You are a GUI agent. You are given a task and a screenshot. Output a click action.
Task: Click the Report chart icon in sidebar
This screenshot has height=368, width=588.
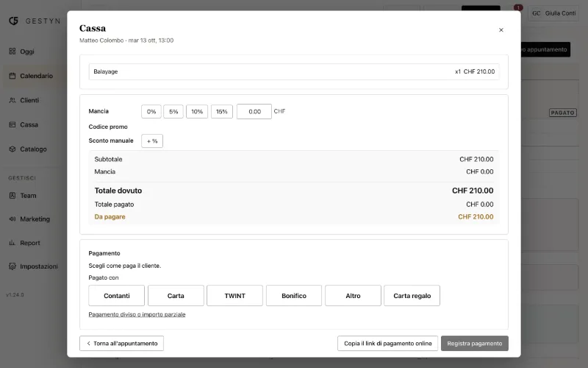click(x=12, y=243)
